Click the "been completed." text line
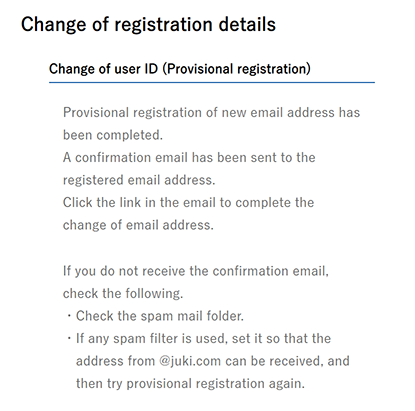415x411 pixels. tap(113, 135)
